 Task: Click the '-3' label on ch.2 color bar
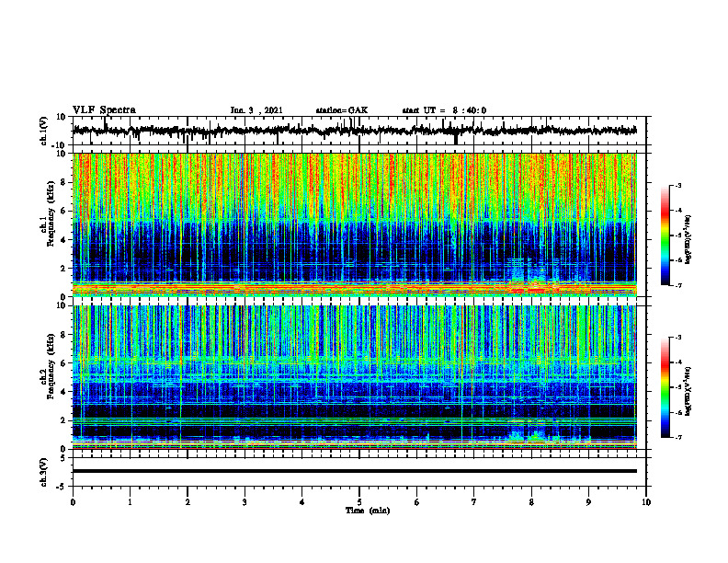[678, 338]
